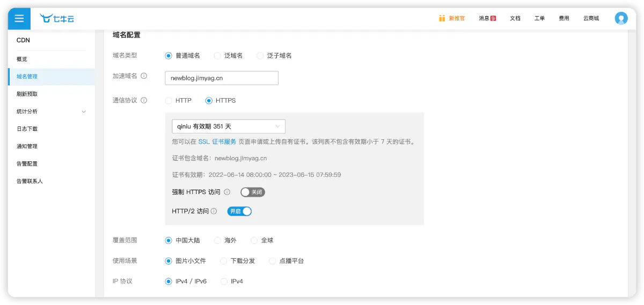Click the Qiniu Cloud logo
Screen dimensions: 644x305
tap(57, 19)
